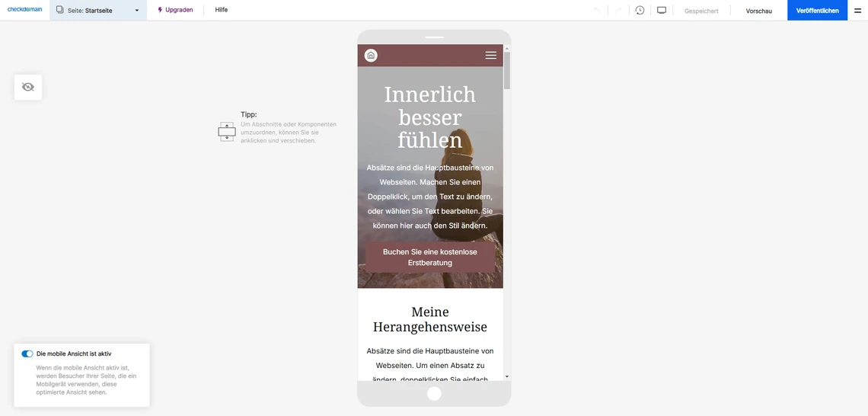Click the Gespeichert status button
The image size is (868, 416).
(701, 11)
